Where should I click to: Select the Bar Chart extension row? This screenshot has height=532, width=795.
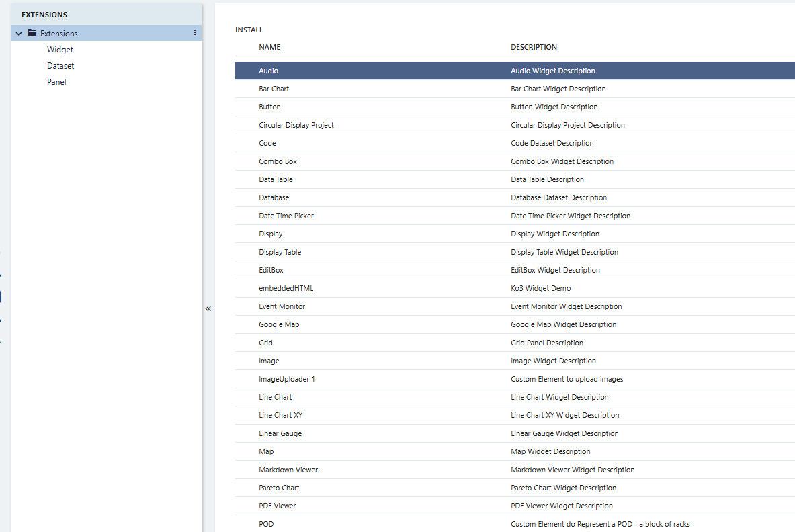[x=274, y=89]
